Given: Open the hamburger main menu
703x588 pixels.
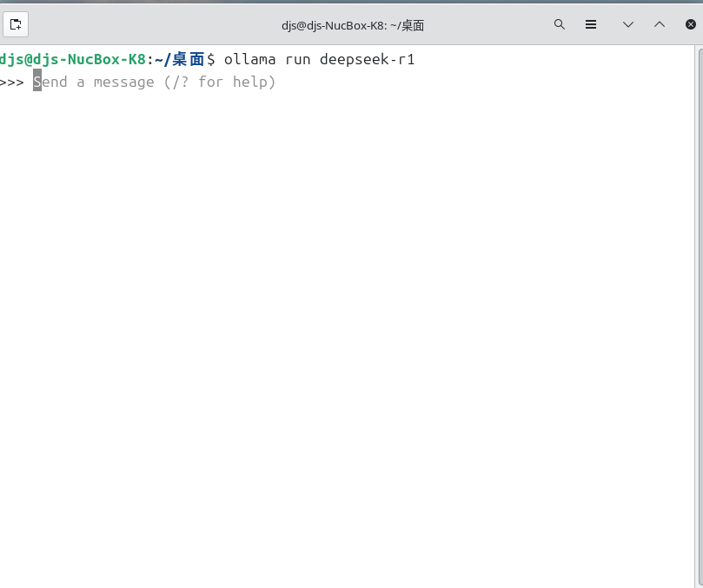Looking at the screenshot, I should 591,24.
